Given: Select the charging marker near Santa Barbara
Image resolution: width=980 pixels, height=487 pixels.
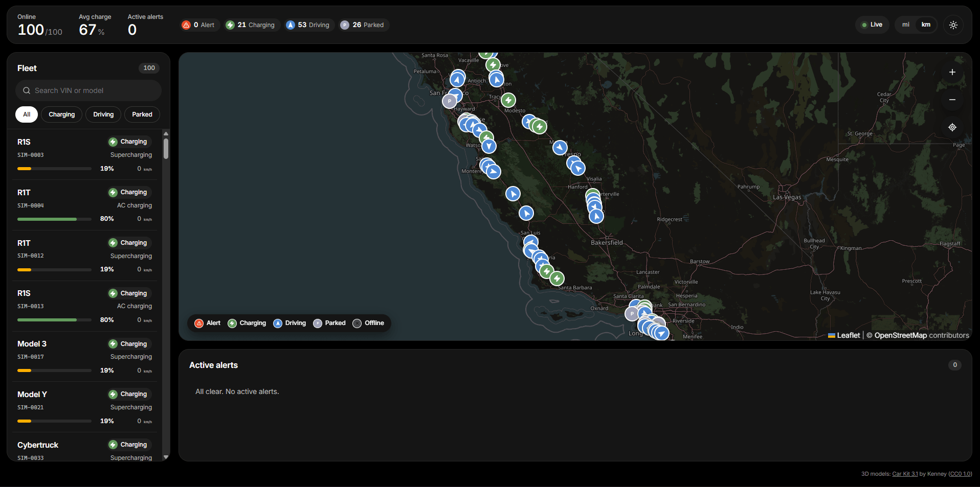Looking at the screenshot, I should [x=557, y=279].
